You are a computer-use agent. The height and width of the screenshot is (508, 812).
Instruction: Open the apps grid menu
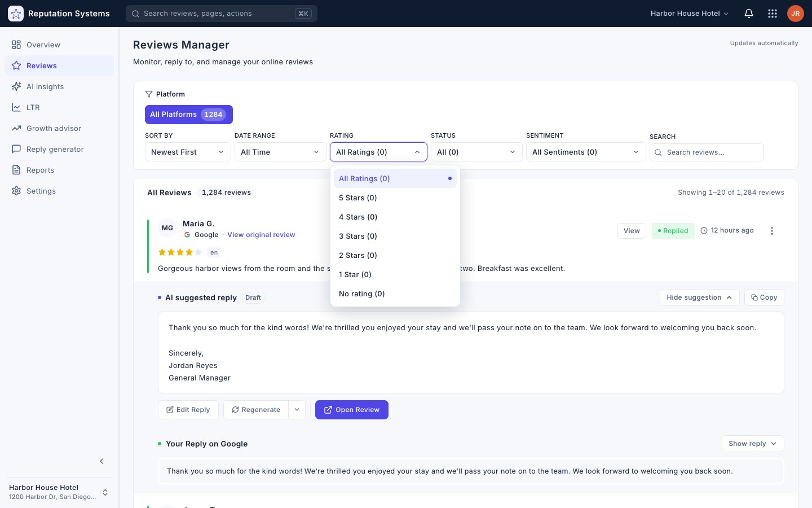point(773,14)
